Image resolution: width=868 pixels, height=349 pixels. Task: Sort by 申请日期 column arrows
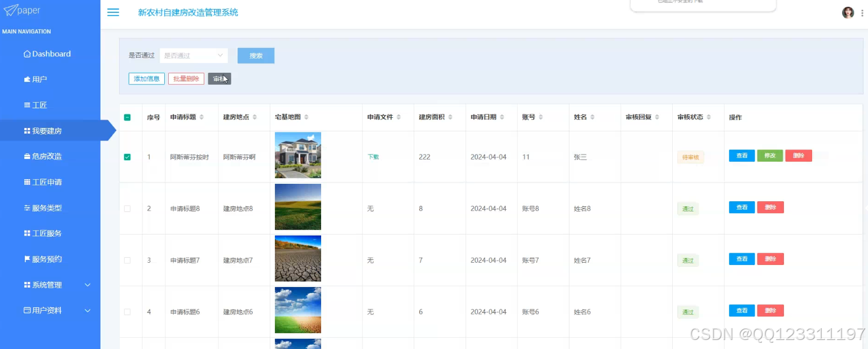(502, 117)
